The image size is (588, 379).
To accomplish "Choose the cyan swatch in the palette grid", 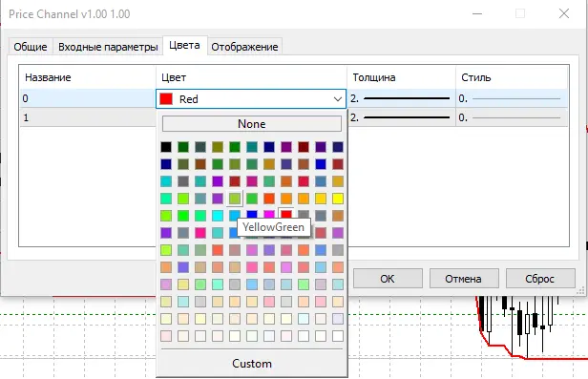I will 218,216.
